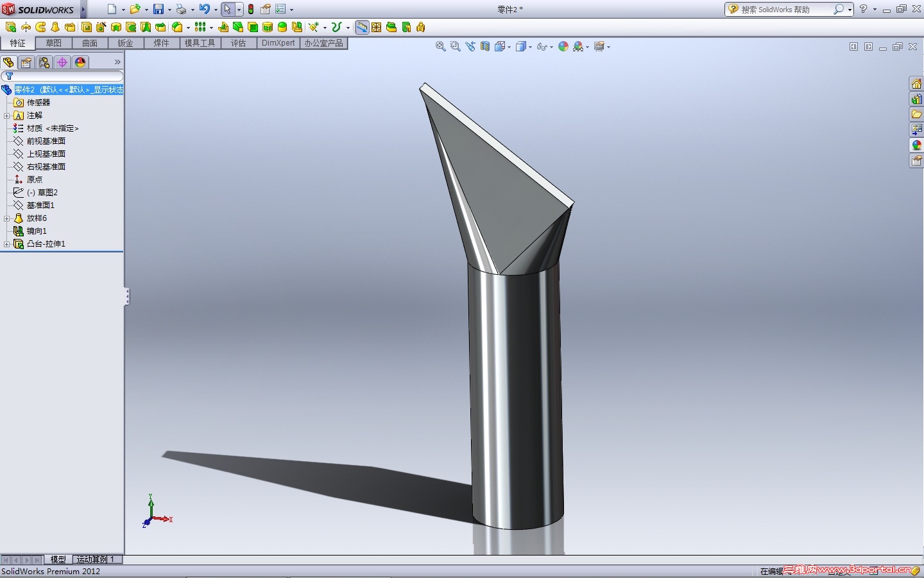The width and height of the screenshot is (924, 578).
Task: Activate the Select arrow tool
Action: pyautogui.click(x=227, y=9)
